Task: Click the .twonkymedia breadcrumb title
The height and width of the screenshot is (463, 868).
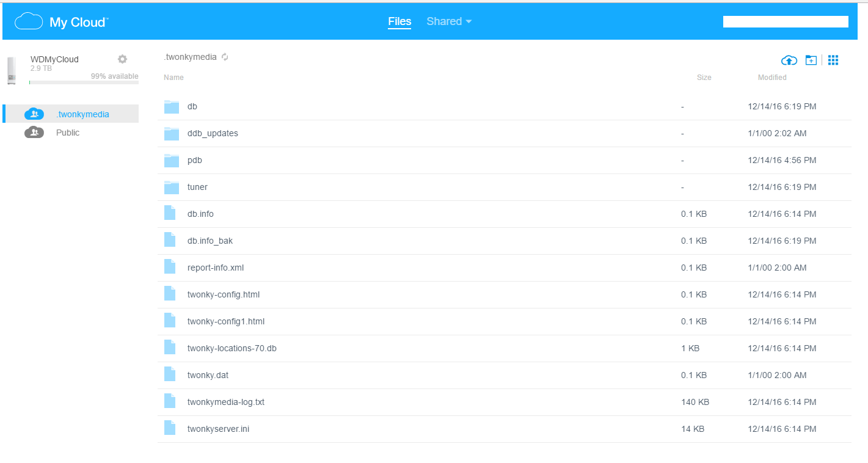Action: 190,57
